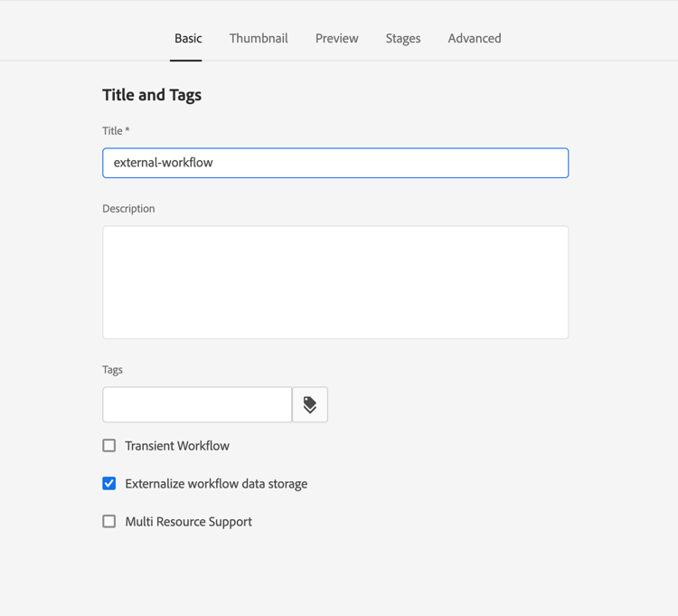Open the tag picker icon button

310,405
